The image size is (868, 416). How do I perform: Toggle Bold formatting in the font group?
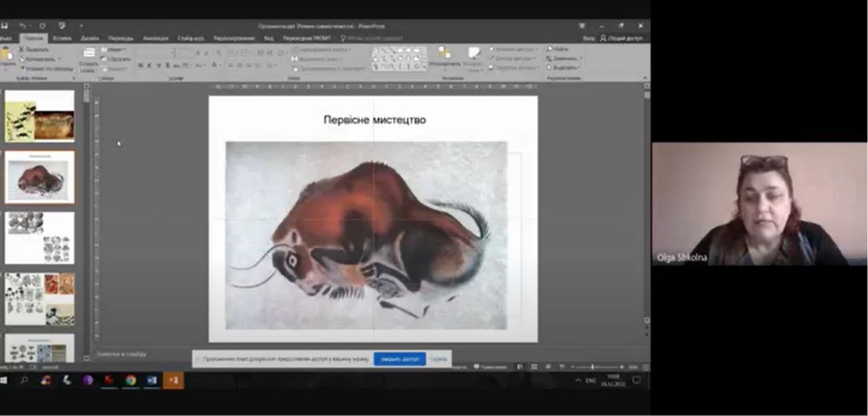click(x=140, y=66)
